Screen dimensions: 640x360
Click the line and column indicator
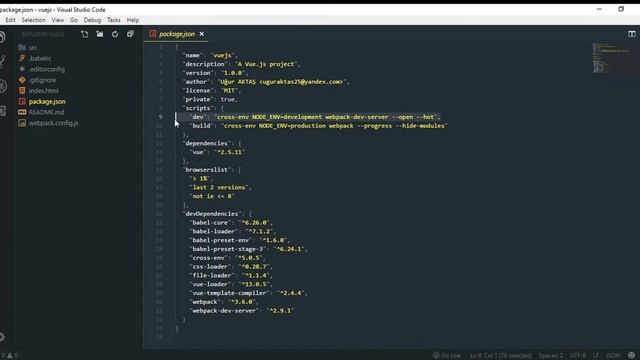point(501,356)
